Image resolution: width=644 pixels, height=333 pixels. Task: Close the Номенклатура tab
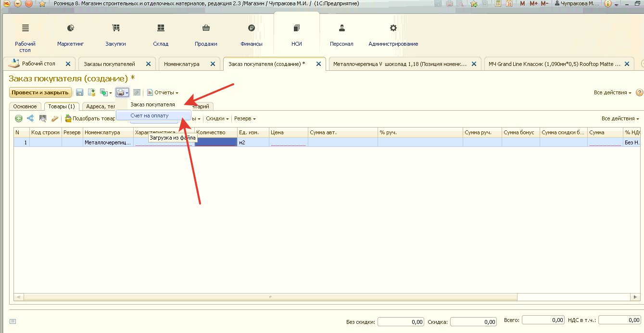point(212,64)
